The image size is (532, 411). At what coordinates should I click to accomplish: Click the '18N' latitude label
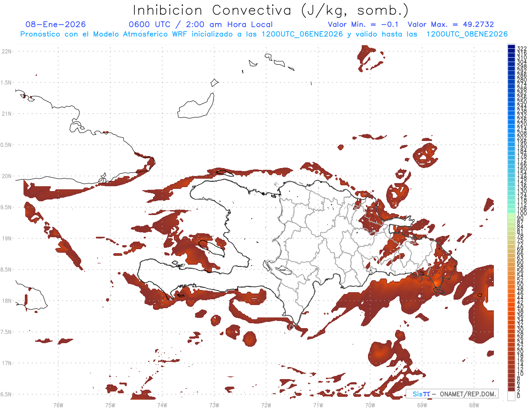click(7, 301)
